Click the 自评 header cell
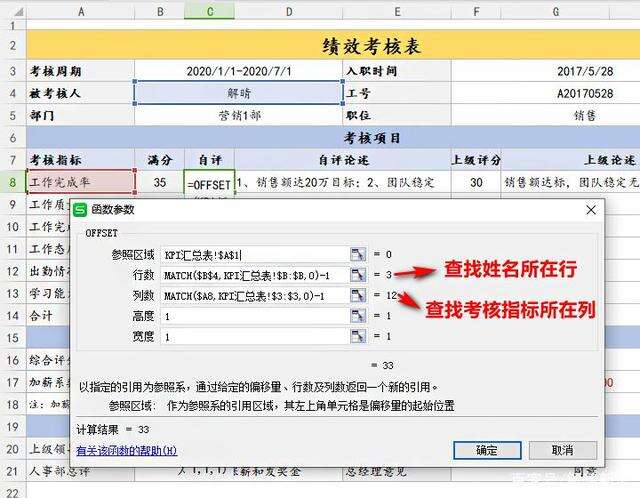 [210, 160]
